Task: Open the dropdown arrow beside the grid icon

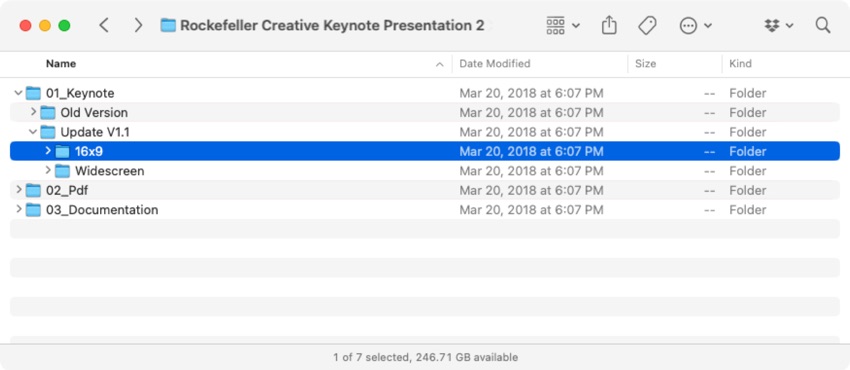Action: [x=576, y=25]
